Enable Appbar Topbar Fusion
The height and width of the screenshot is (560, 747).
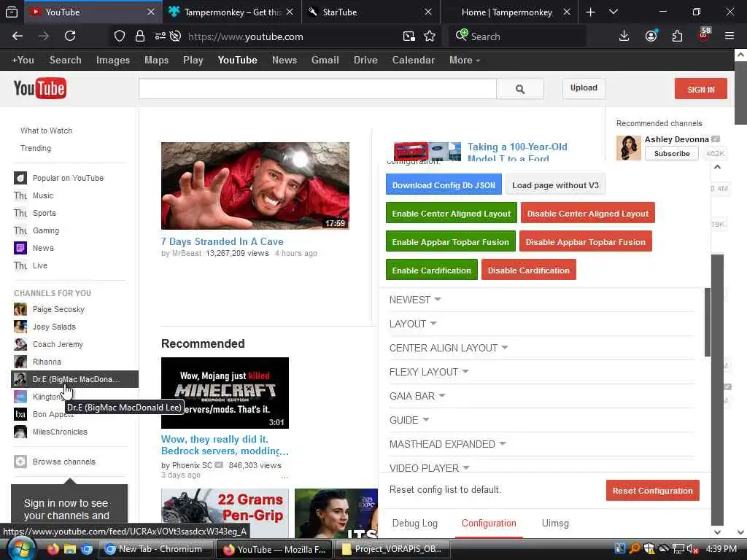point(450,242)
